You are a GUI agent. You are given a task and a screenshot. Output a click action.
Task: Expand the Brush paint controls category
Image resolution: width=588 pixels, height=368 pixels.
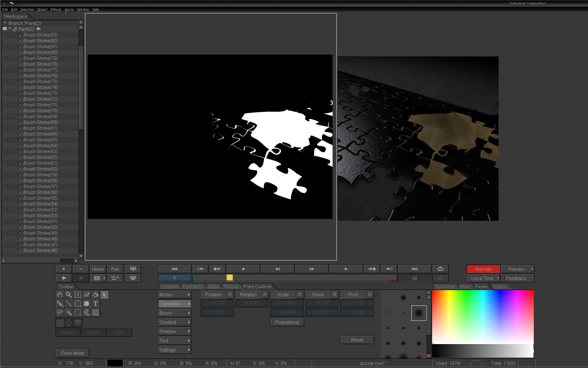click(x=174, y=313)
